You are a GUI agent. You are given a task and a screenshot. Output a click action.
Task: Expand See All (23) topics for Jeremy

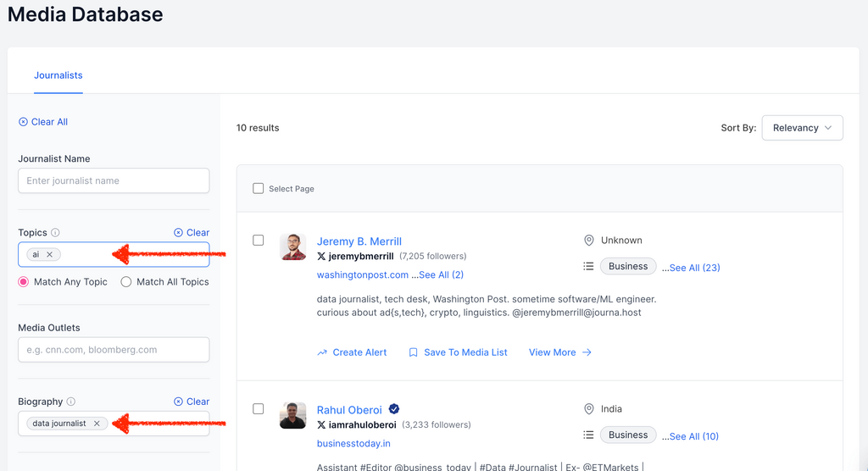(691, 268)
